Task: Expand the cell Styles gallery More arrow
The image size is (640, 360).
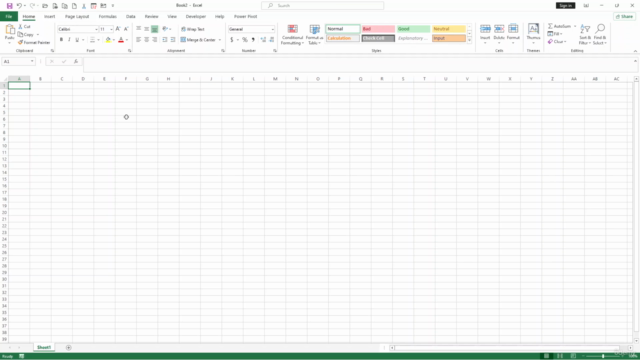Action: (469, 40)
